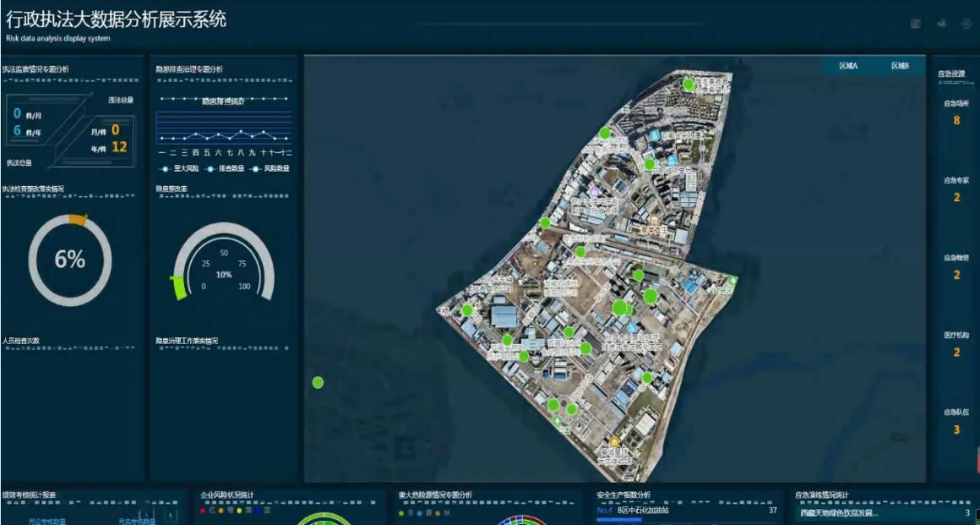Click the rightmost icon in the top-right header

pos(966,24)
